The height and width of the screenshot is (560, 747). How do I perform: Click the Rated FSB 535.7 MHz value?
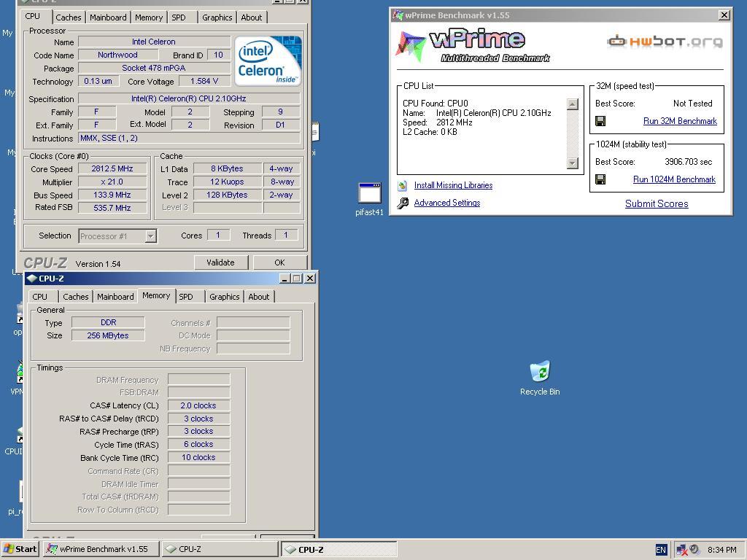point(112,208)
